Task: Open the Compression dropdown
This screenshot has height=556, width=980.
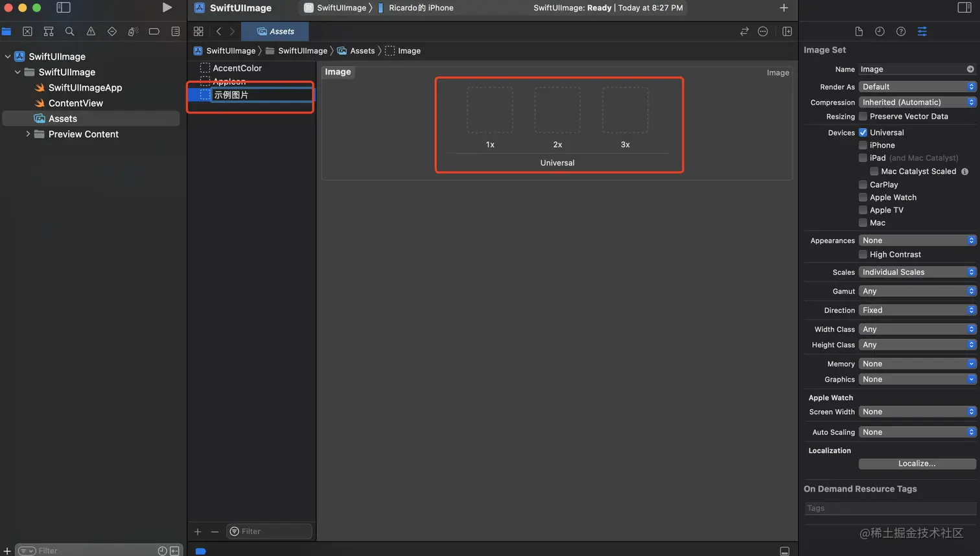Action: 917,102
